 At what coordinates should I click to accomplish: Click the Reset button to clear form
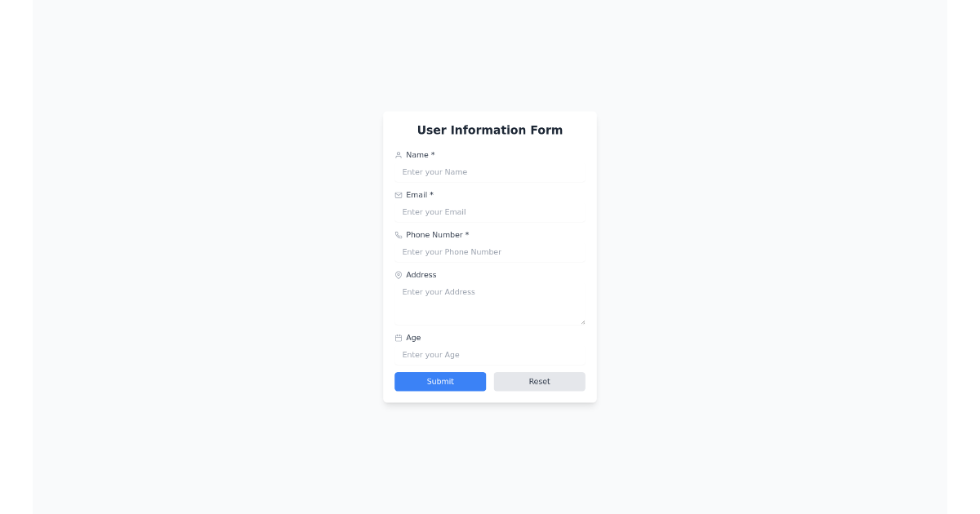point(539,381)
